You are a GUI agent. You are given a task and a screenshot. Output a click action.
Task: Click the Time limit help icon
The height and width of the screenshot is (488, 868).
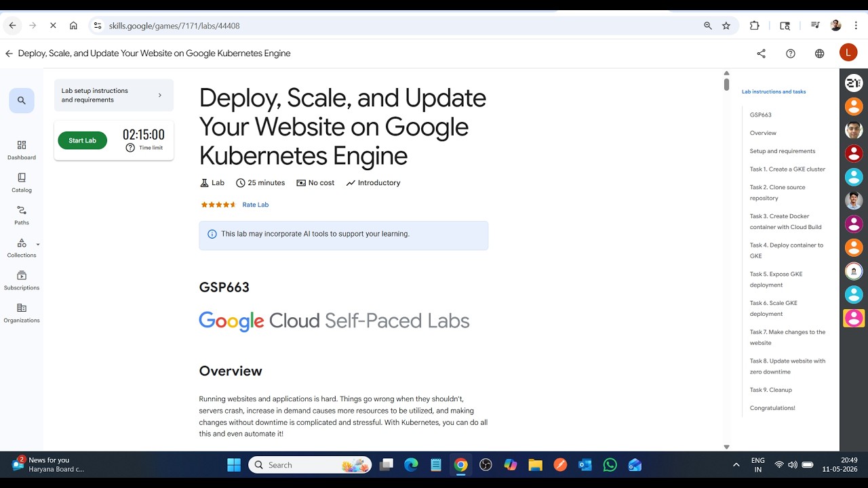point(130,148)
